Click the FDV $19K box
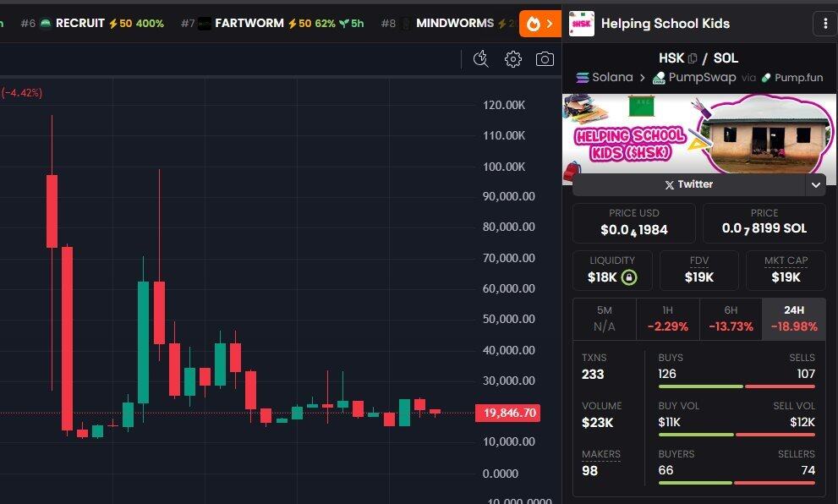 699,271
